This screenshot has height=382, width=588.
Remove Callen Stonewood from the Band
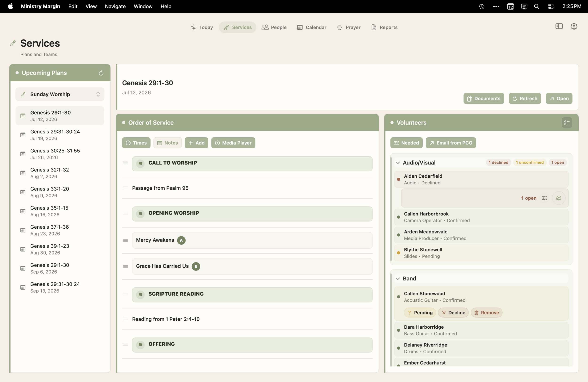[486, 313]
